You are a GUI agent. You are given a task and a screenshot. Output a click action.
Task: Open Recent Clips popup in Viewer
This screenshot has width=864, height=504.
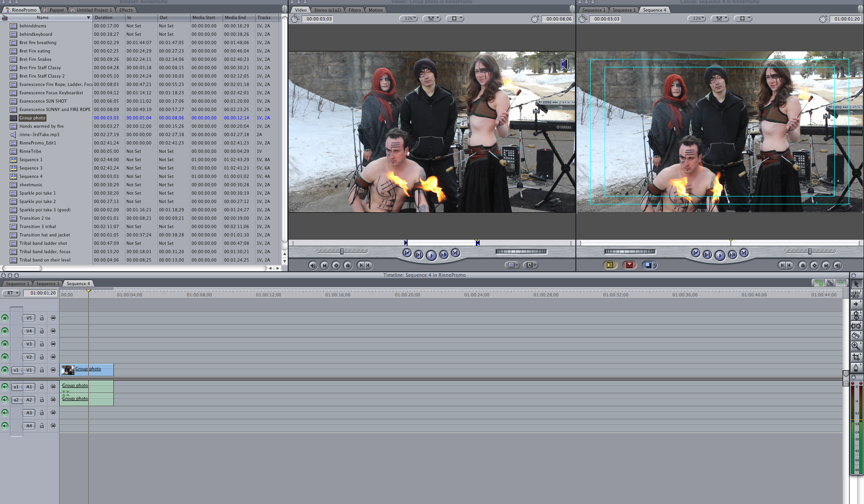click(x=512, y=265)
